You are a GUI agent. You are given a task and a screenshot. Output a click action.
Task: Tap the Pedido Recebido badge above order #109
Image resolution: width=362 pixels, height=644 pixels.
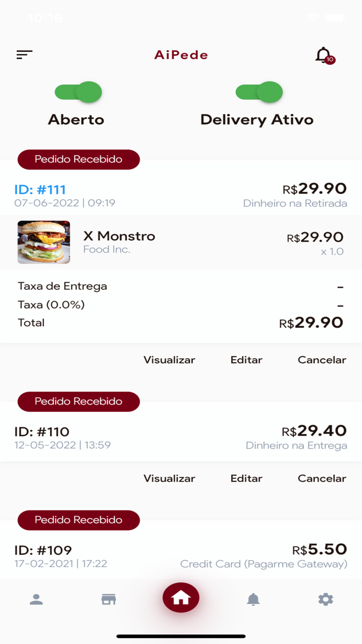coord(79,520)
